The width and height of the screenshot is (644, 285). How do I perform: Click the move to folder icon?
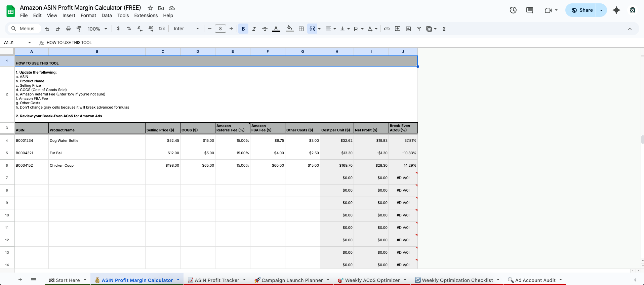coord(161,8)
